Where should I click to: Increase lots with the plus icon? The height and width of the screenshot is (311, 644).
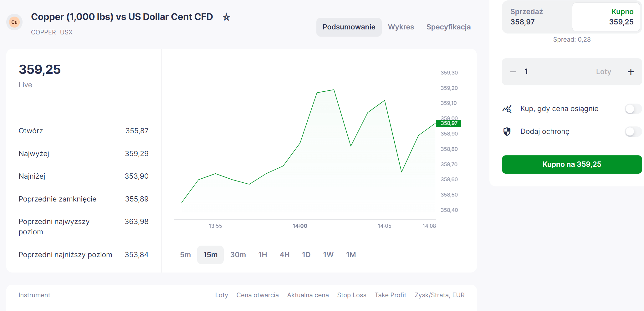pos(631,72)
